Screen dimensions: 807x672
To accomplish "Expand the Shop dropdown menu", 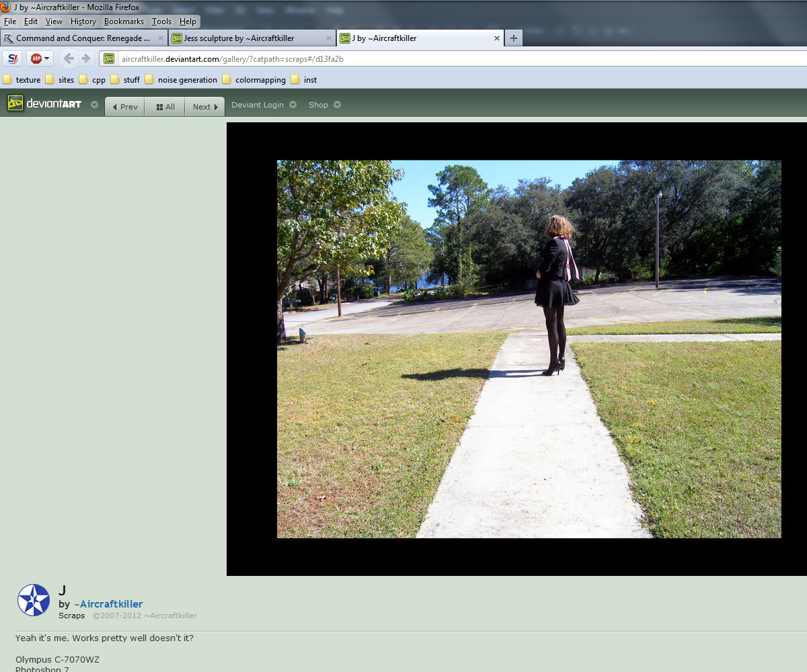I will [x=324, y=105].
